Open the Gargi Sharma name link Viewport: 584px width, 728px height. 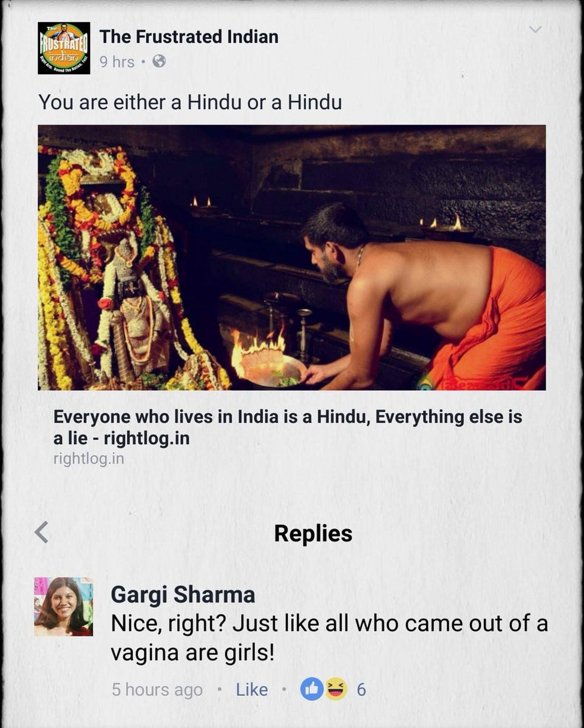[183, 595]
